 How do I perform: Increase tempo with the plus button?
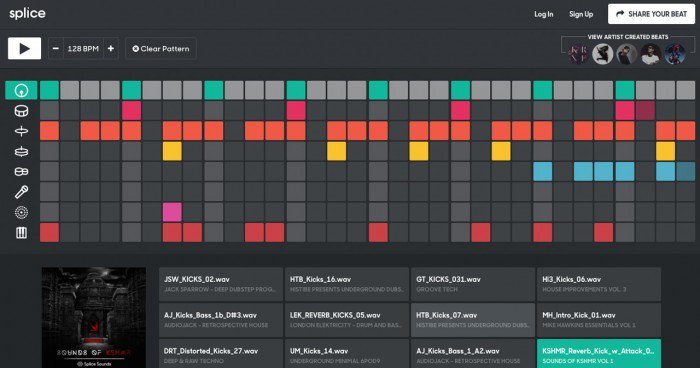pyautogui.click(x=111, y=49)
